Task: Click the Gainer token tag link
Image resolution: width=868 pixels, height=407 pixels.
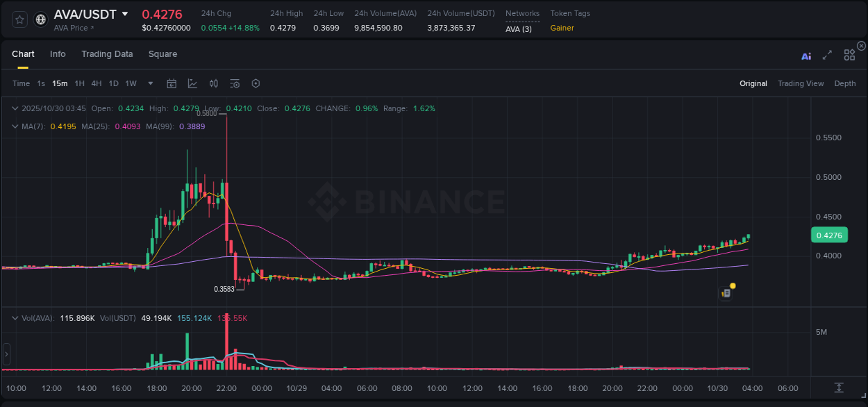Action: pos(562,28)
